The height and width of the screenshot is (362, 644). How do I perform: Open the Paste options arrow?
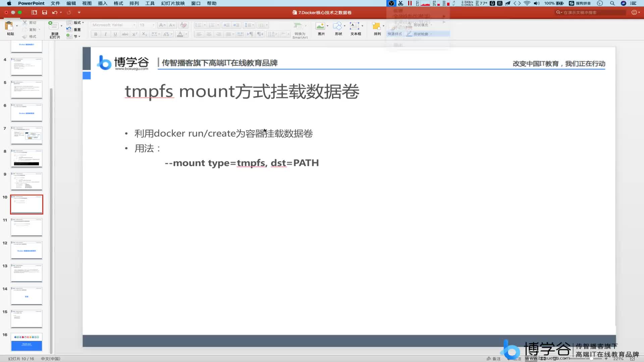17,26
